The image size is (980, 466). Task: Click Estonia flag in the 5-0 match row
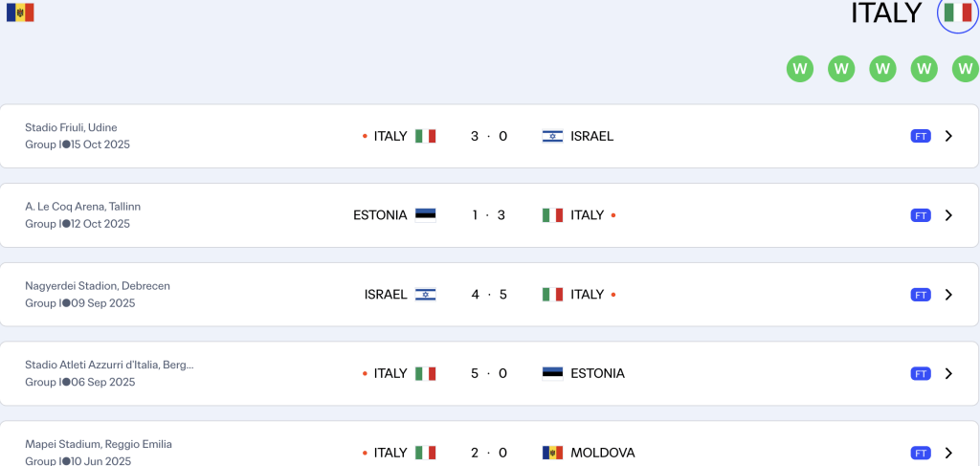click(x=552, y=373)
